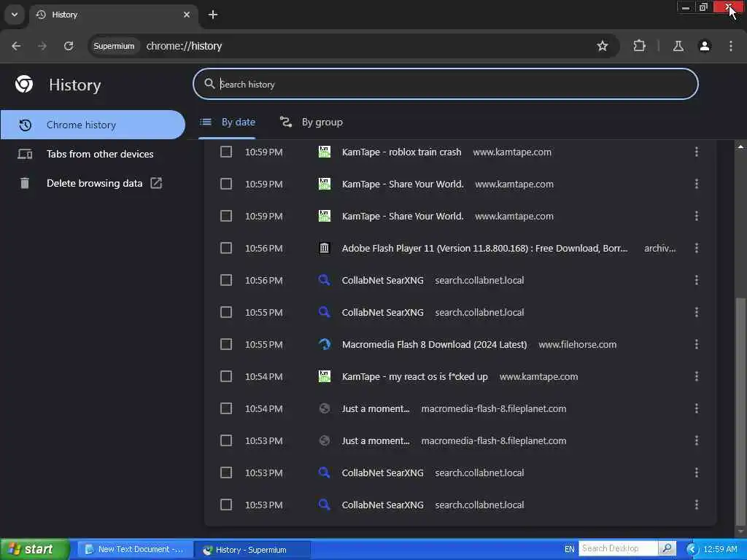Check the 10:56 PM CollabNet SearXNG entry
Viewport: 747px width, 560px height.
[x=226, y=280]
